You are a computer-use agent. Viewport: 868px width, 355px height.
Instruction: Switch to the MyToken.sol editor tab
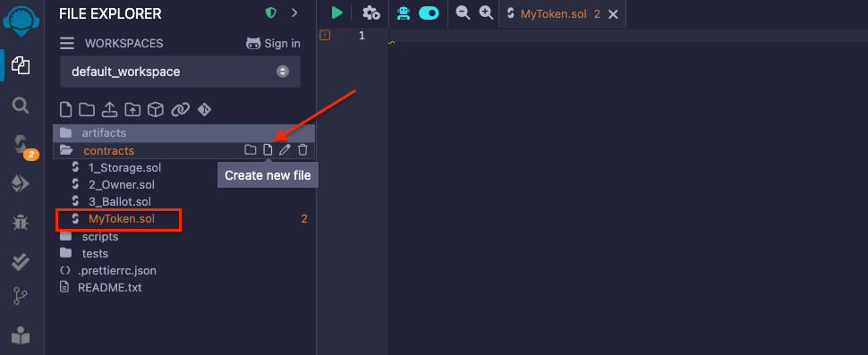(553, 13)
